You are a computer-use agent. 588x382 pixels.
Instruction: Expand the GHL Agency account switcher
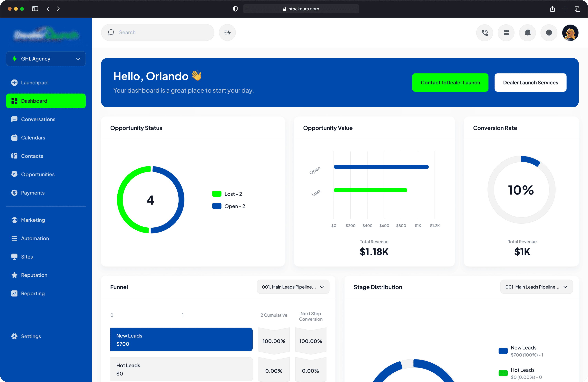coord(46,59)
